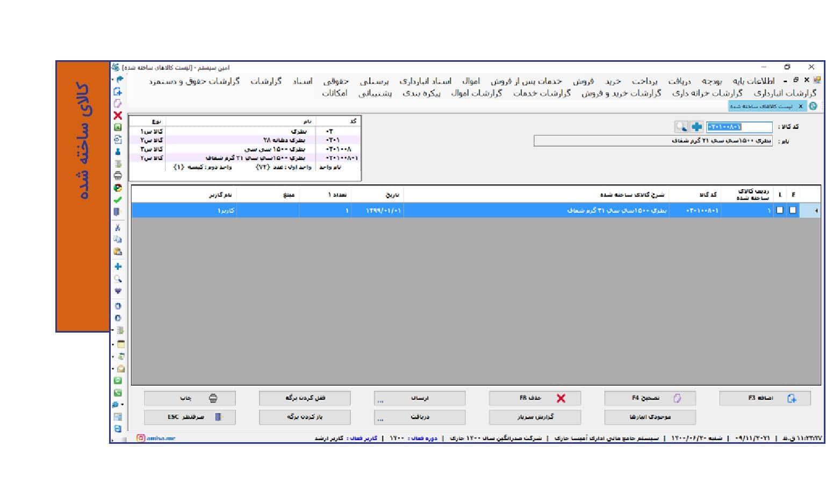
Task: Click the red X delete icon in left toolbar
Action: 118,116
